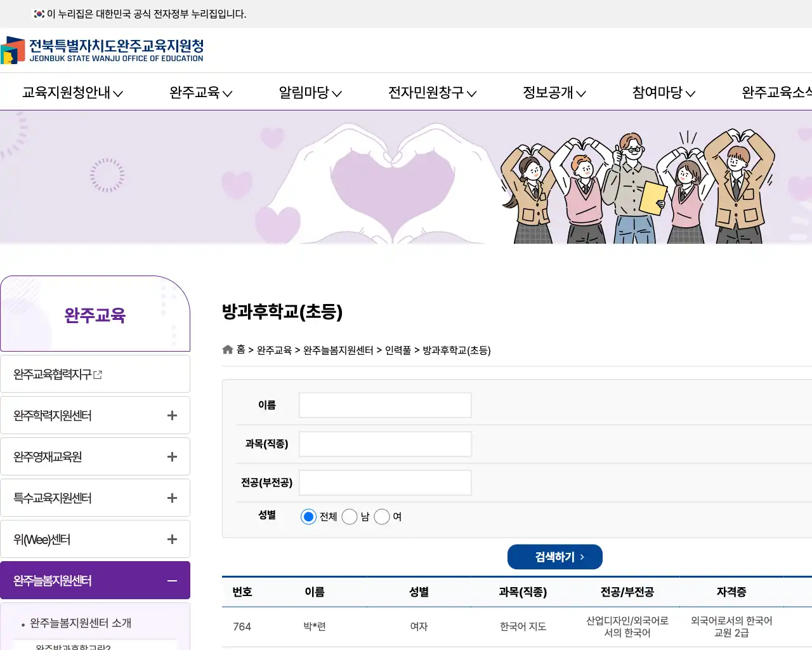812x650 pixels.
Task: Click the 이름 name input field
Action: click(x=384, y=405)
